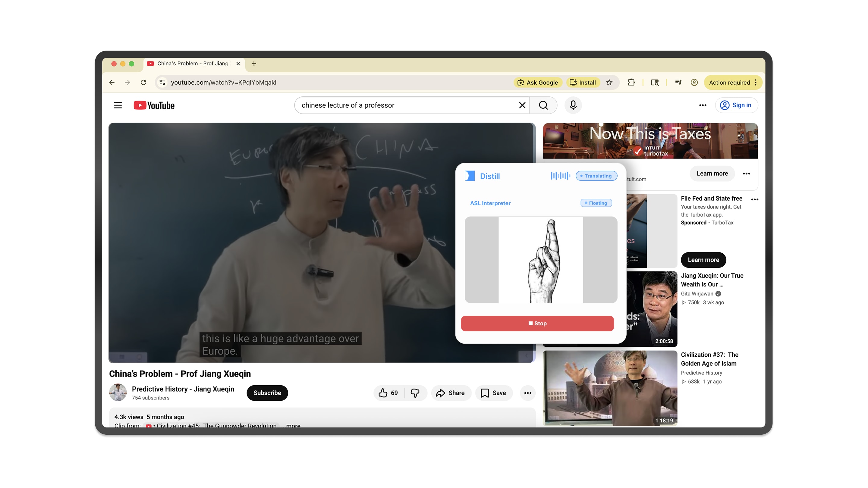Stop the Distill translation
868x488 pixels.
(x=537, y=323)
